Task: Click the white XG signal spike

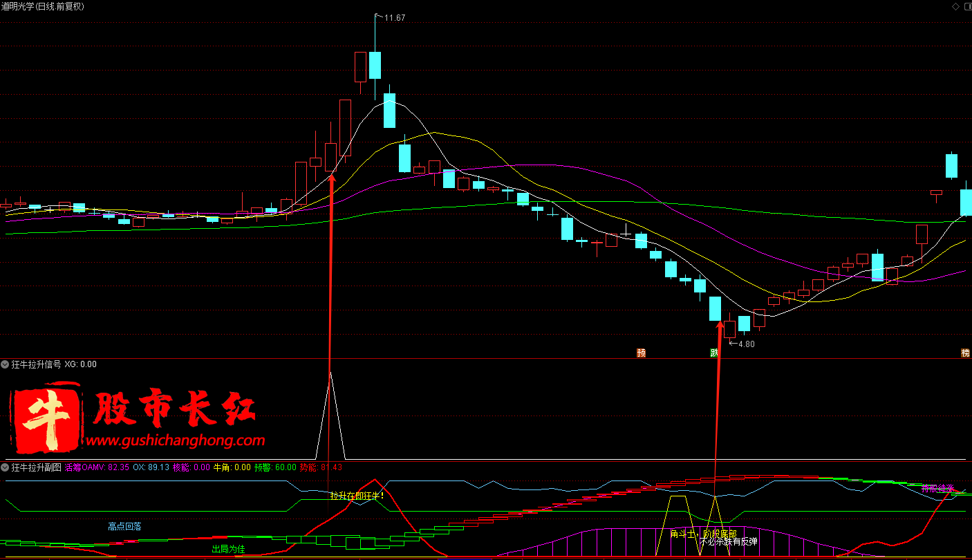Action: [330, 416]
